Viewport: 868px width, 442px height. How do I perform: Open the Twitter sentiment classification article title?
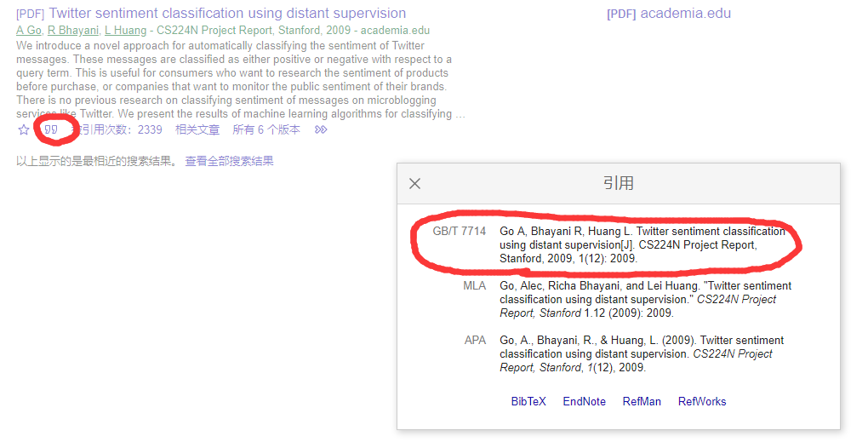point(227,14)
